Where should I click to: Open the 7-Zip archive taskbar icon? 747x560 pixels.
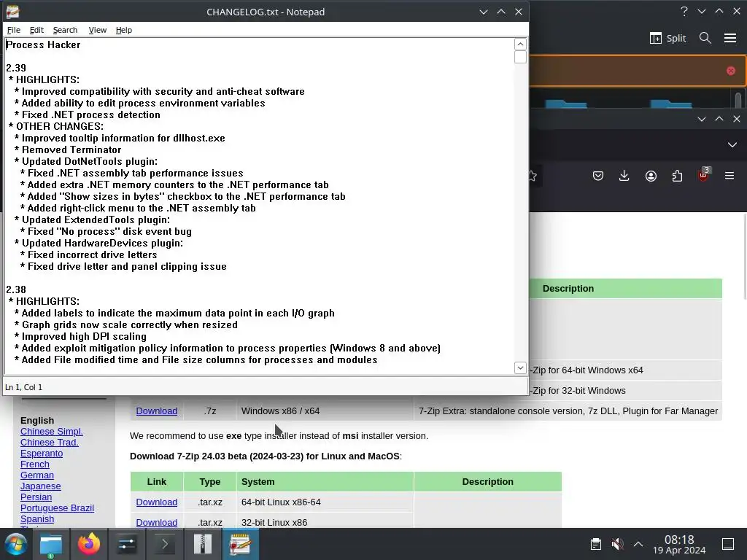point(203,544)
